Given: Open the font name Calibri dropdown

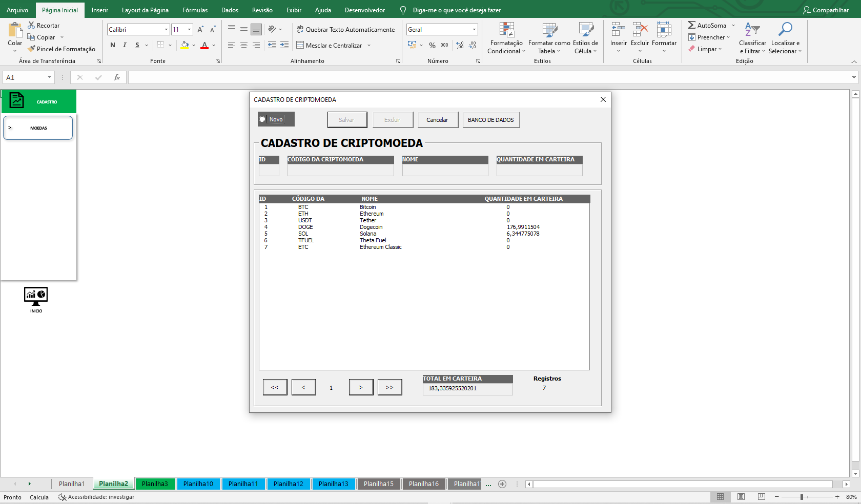Looking at the screenshot, I should (166, 30).
